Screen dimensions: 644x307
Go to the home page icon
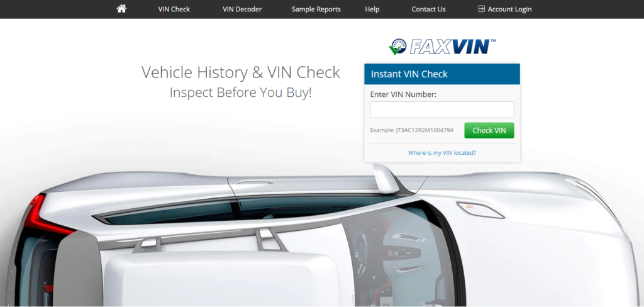pyautogui.click(x=121, y=9)
